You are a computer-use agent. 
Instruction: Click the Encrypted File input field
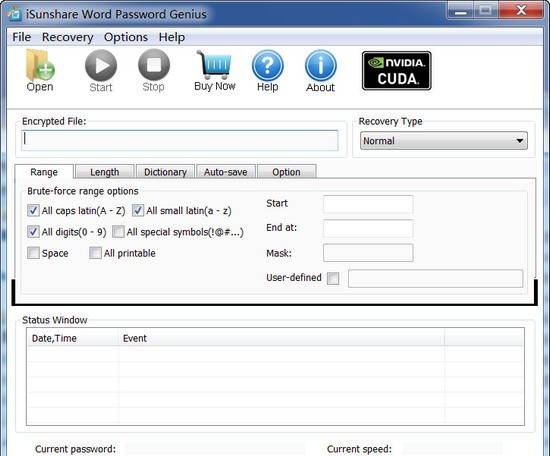pos(180,140)
